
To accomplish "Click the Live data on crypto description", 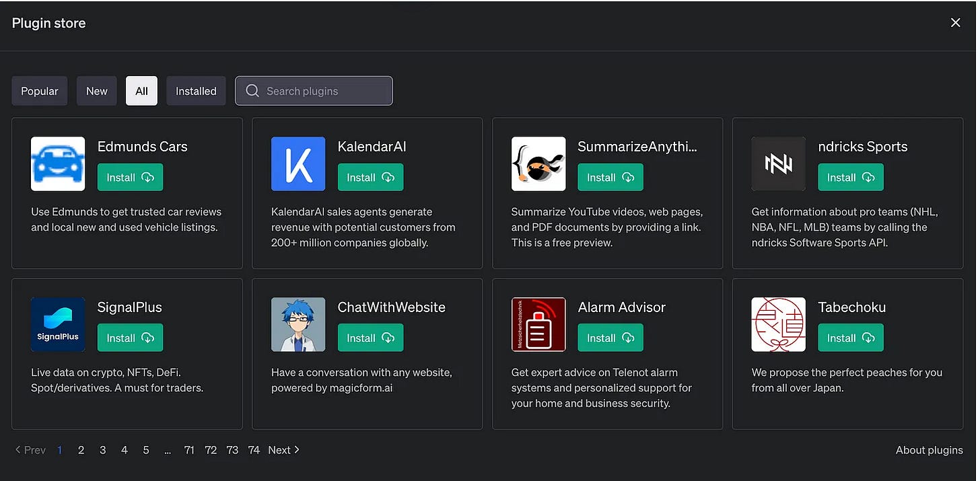I will [x=117, y=380].
